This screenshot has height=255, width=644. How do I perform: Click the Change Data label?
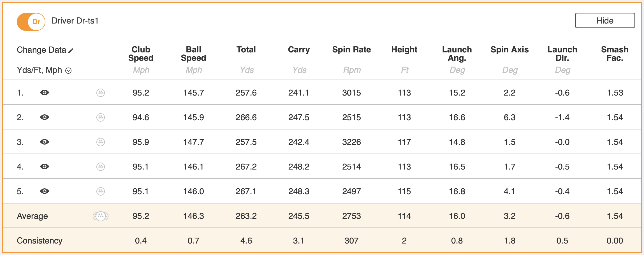click(41, 50)
